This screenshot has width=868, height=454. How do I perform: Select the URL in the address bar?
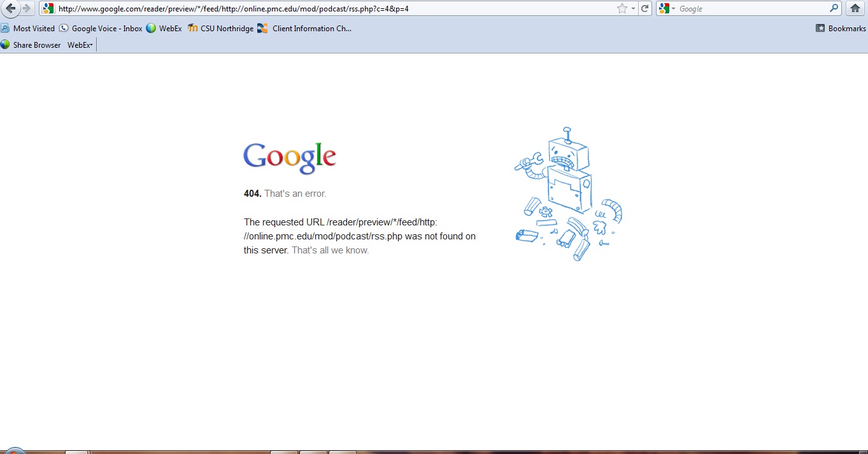(233, 9)
